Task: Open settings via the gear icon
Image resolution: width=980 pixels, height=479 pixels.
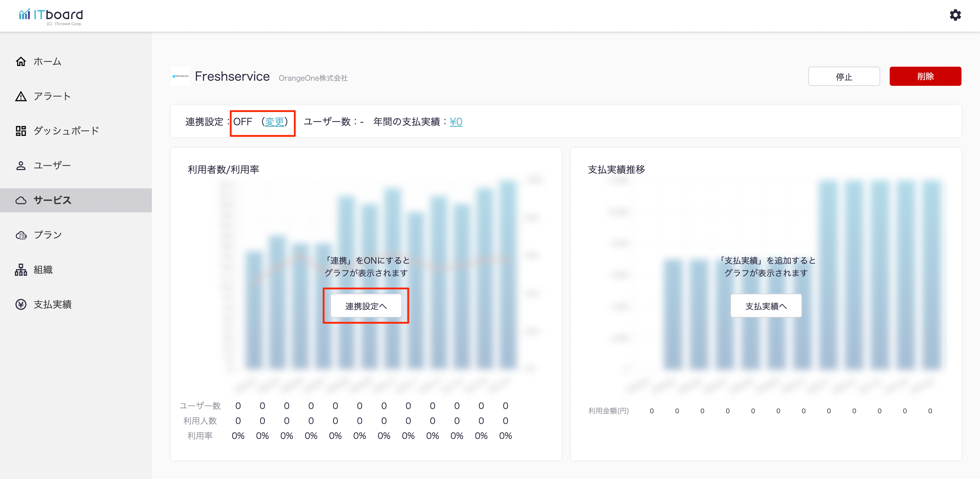Action: tap(955, 15)
